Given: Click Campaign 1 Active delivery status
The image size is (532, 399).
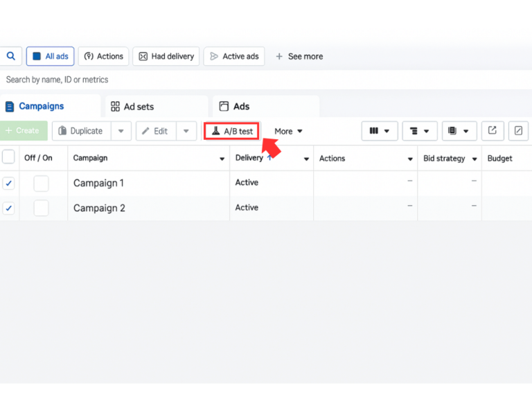Looking at the screenshot, I should tap(247, 183).
